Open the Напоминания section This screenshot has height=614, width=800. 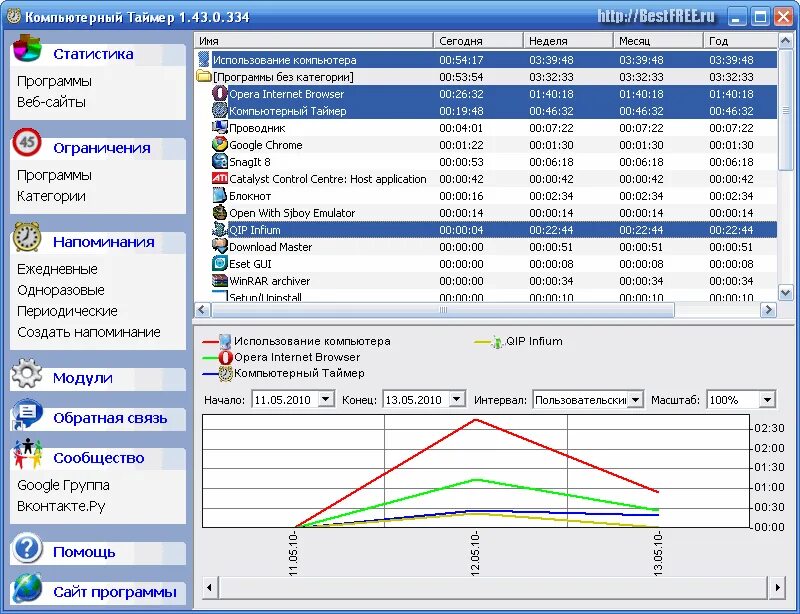tap(104, 241)
